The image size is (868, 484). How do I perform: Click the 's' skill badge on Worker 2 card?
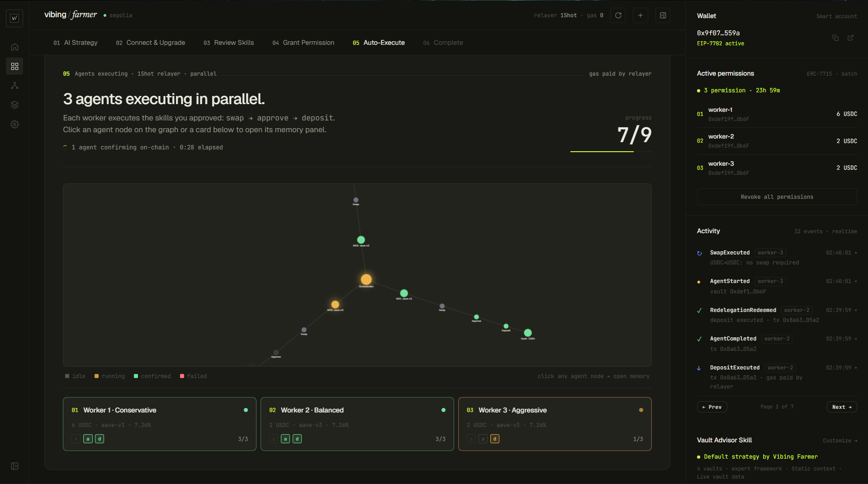click(x=274, y=439)
